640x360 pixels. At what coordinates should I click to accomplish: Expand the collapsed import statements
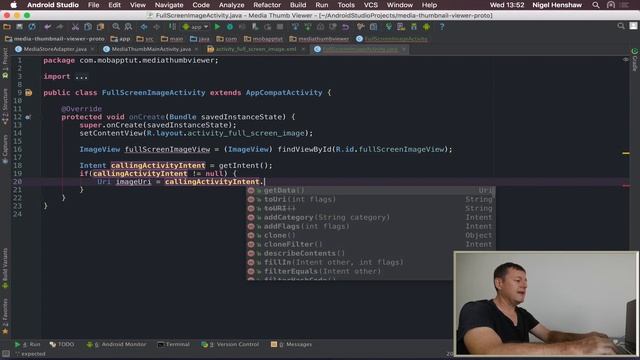pyautogui.click(x=81, y=77)
